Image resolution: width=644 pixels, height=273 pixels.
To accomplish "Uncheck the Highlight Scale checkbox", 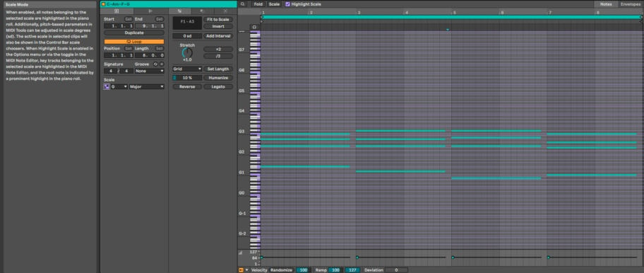I will click(x=287, y=4).
